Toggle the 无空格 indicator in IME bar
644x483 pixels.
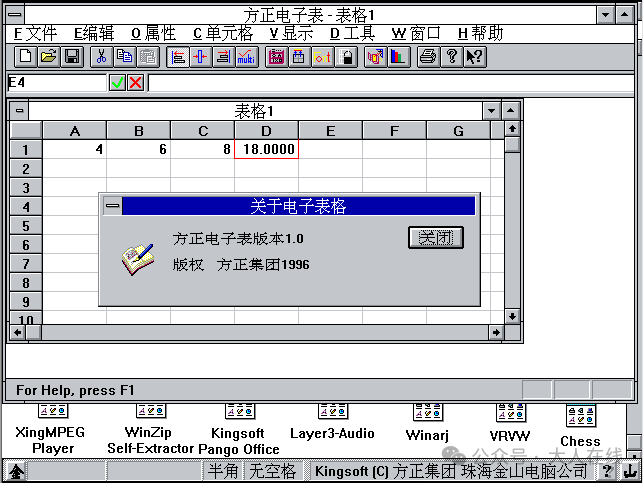272,471
